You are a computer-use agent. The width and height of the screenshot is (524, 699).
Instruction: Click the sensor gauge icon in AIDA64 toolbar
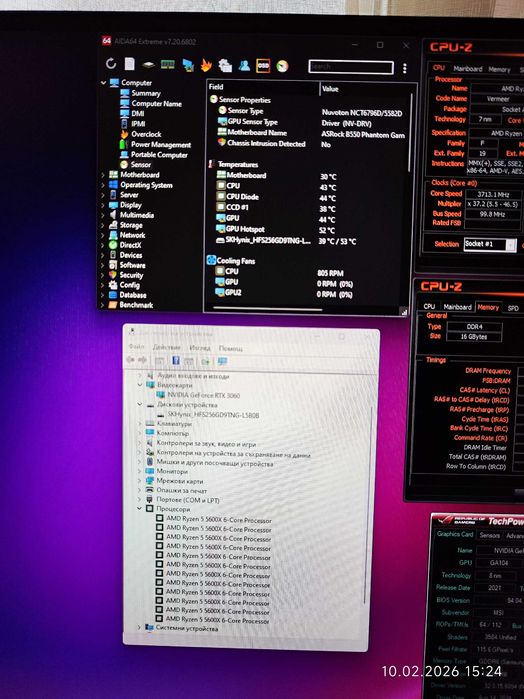coord(282,66)
